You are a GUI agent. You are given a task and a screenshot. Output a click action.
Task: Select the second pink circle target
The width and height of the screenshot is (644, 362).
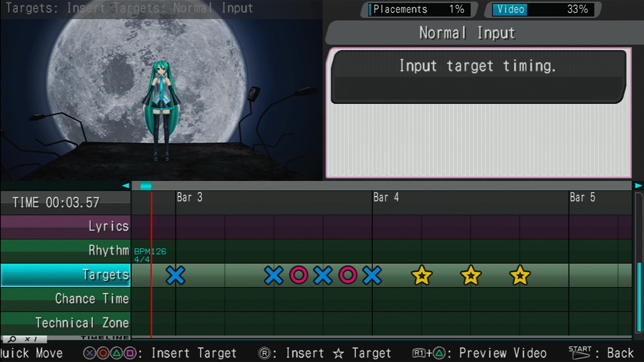pos(348,276)
